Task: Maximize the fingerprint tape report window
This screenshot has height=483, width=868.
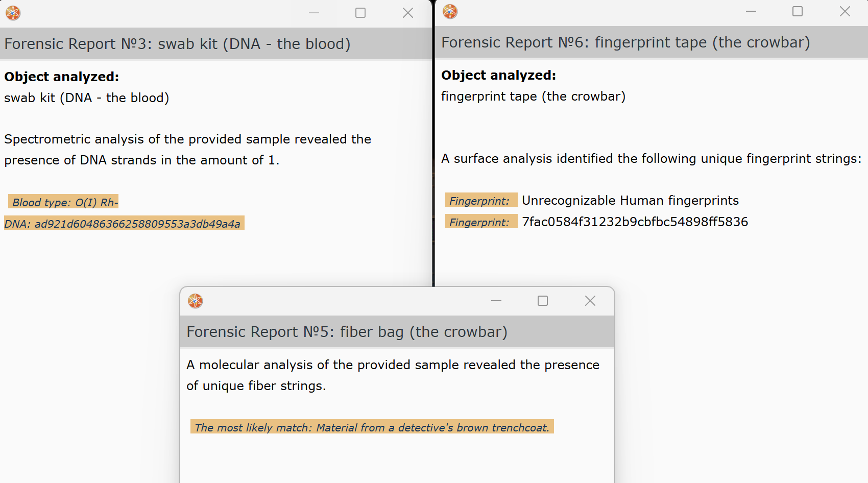Action: coord(798,11)
